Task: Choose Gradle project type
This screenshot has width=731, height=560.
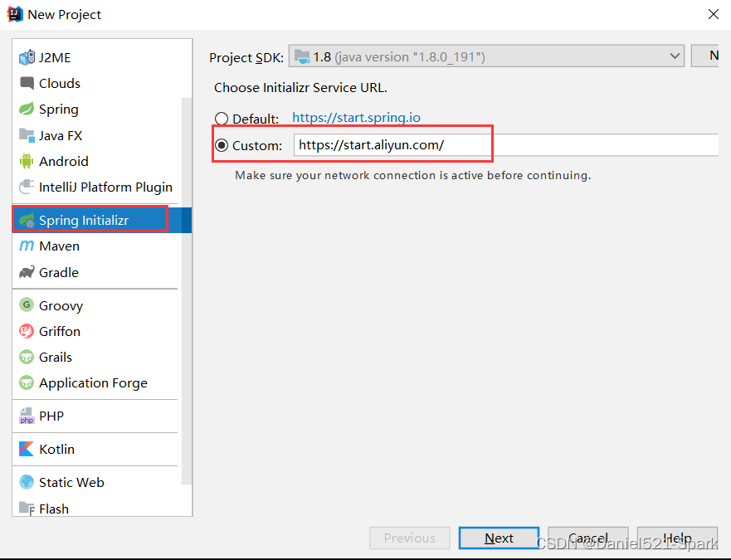Action: 97,272
